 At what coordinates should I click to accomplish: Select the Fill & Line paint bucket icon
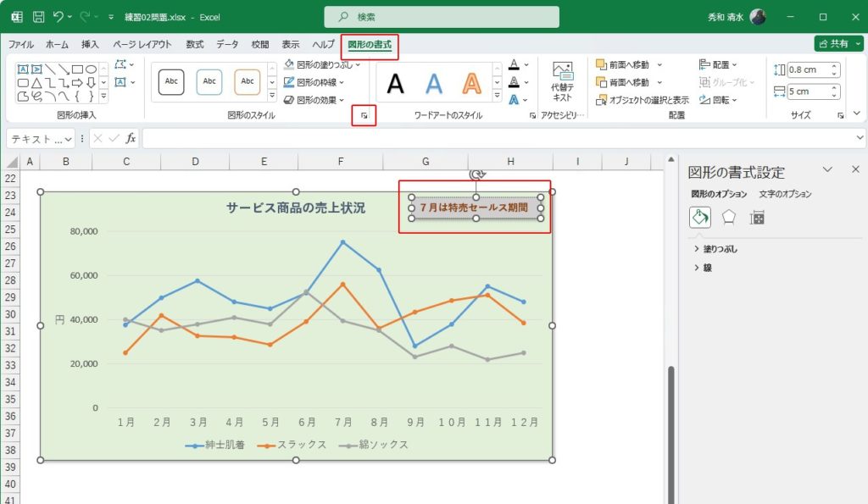(700, 217)
